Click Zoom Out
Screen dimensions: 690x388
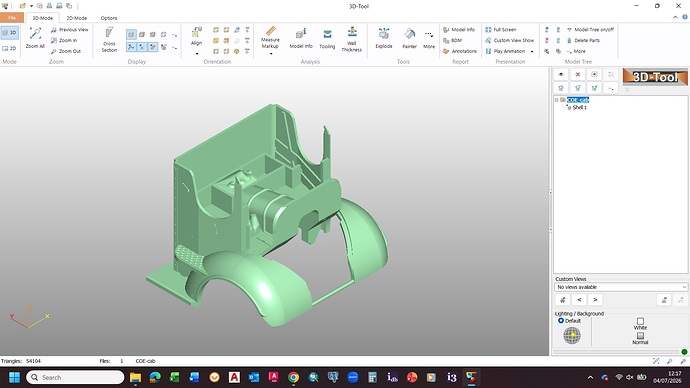(x=66, y=51)
